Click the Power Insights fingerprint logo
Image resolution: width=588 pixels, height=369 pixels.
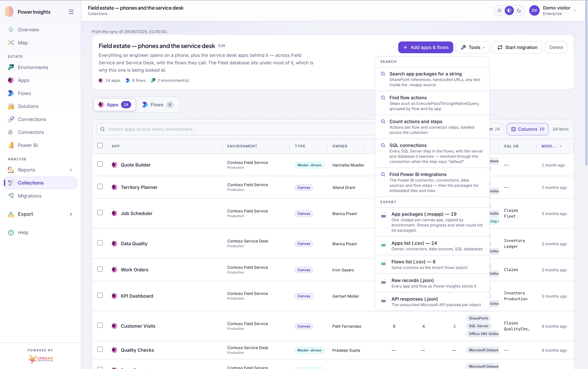coord(9,12)
